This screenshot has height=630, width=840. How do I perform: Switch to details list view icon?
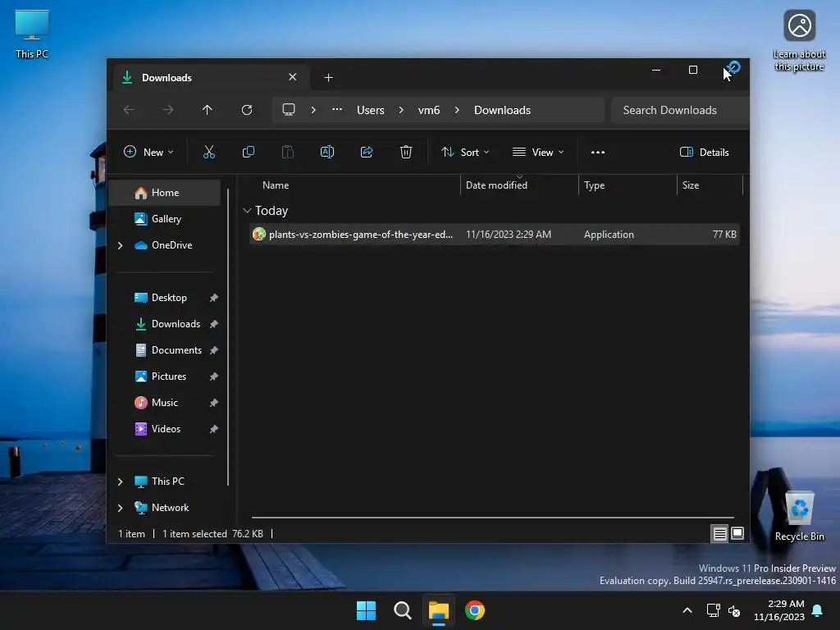(x=719, y=533)
